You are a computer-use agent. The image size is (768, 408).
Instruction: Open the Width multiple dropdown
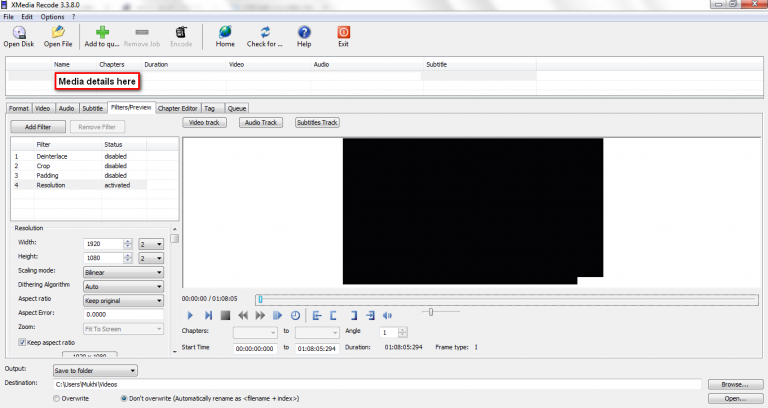pyautogui.click(x=151, y=244)
